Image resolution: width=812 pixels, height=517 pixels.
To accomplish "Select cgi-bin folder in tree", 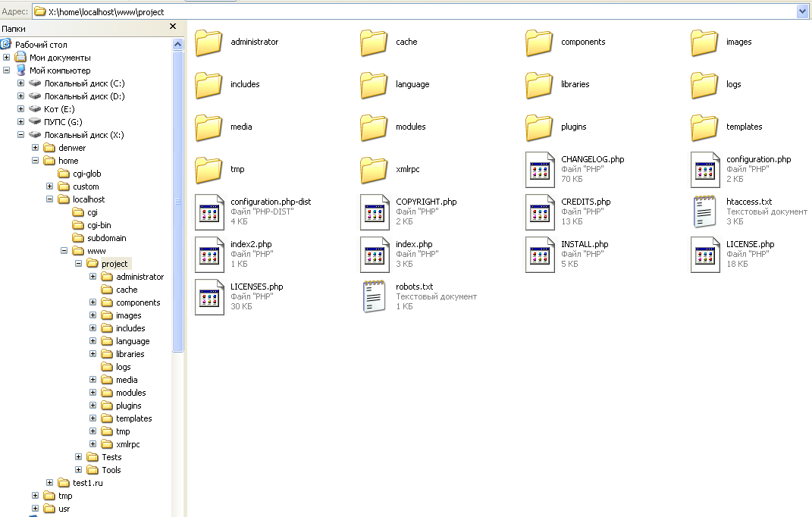I will 99,225.
